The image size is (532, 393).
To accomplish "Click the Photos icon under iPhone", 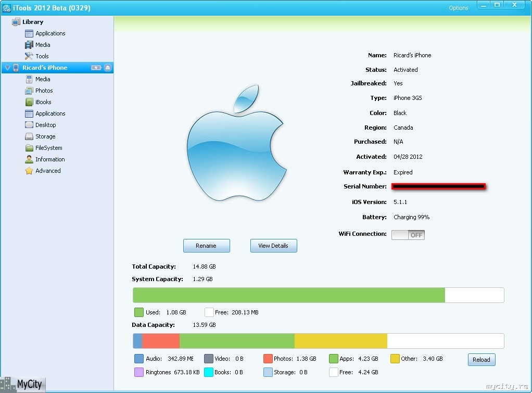I will click(x=29, y=91).
